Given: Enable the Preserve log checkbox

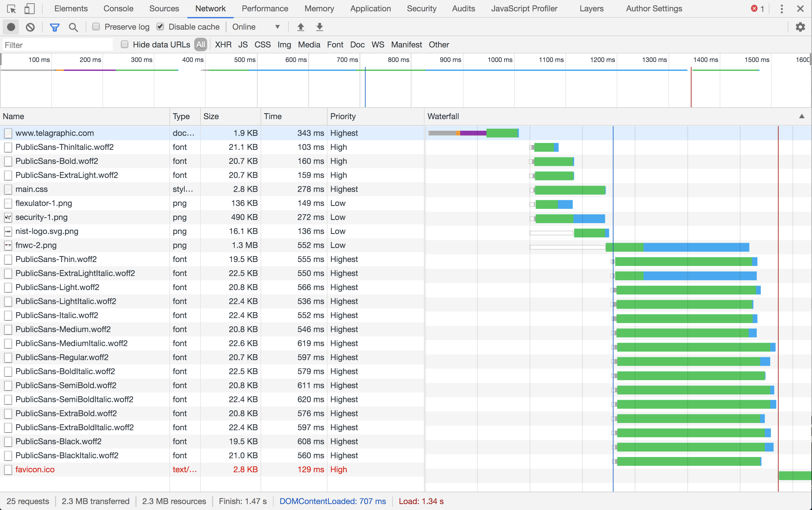Looking at the screenshot, I should coord(96,26).
